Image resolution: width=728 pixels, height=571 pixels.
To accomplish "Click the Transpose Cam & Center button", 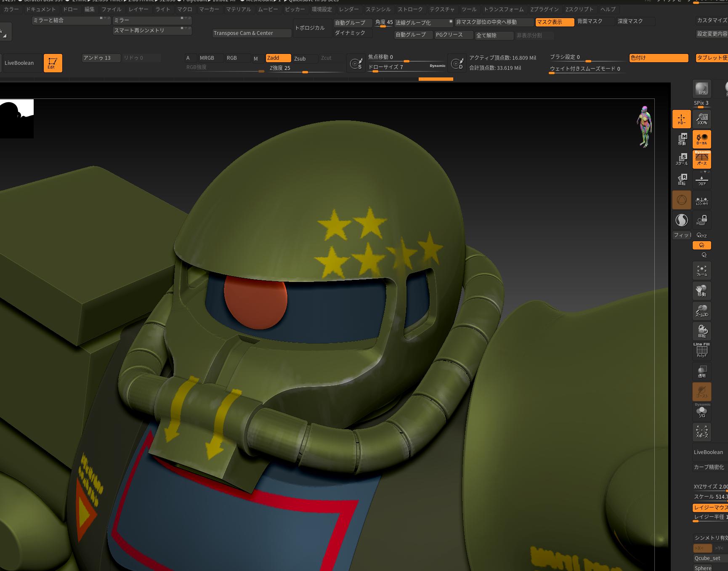I will [x=252, y=33].
